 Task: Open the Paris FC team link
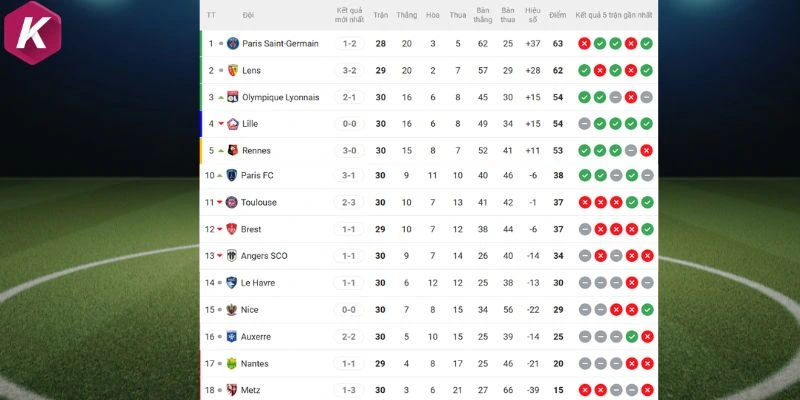tap(257, 176)
